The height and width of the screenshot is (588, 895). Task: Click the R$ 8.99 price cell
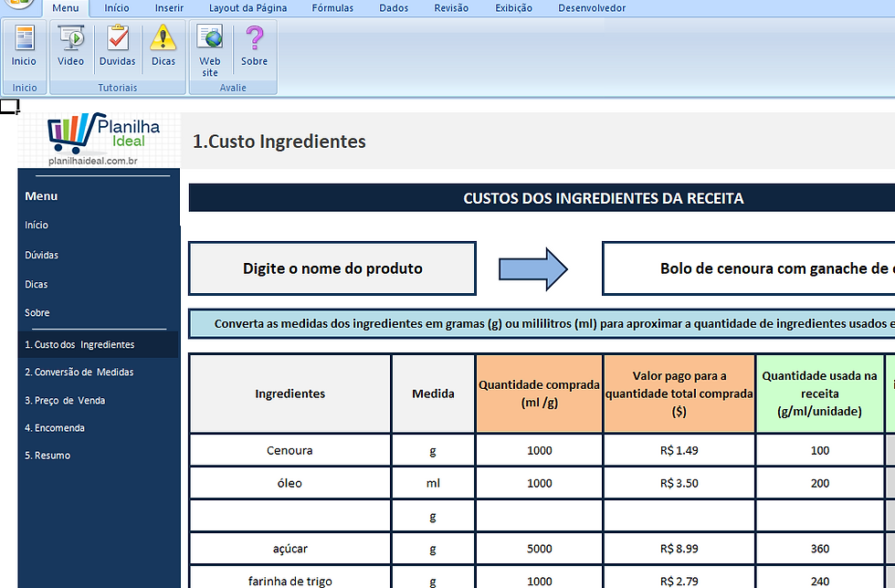click(x=679, y=549)
